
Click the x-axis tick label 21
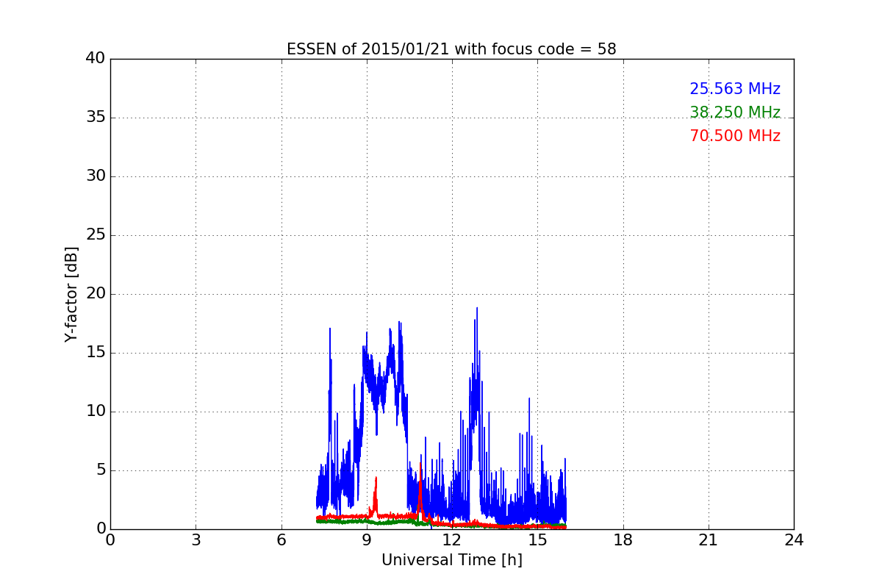click(x=709, y=540)
